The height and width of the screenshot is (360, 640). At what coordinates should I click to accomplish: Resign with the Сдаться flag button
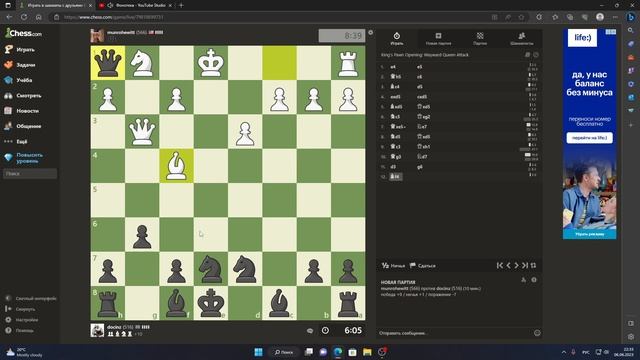423,266
